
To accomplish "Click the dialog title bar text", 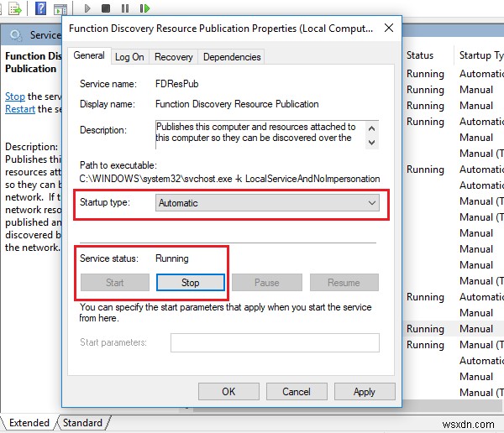I will (221, 29).
